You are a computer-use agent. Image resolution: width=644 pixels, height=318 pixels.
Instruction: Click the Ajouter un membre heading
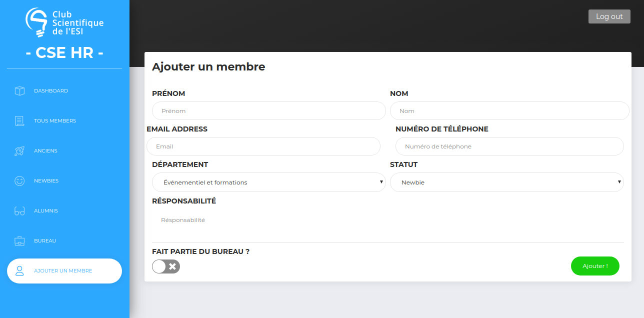coord(208,66)
